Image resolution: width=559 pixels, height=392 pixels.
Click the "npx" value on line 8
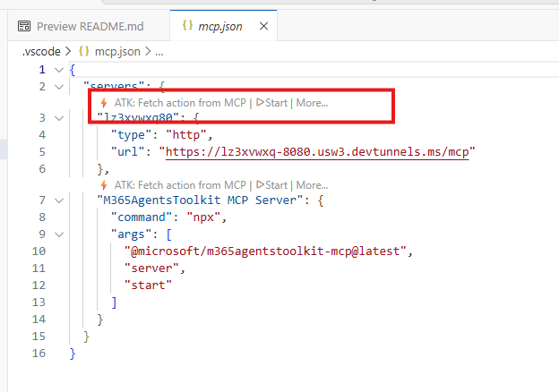coord(203,217)
